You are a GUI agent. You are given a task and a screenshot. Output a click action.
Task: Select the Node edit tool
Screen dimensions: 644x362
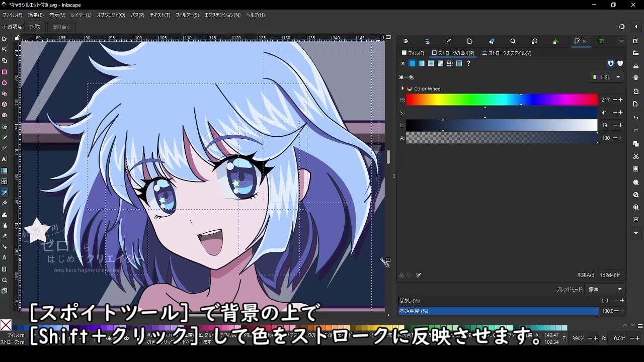(5, 49)
